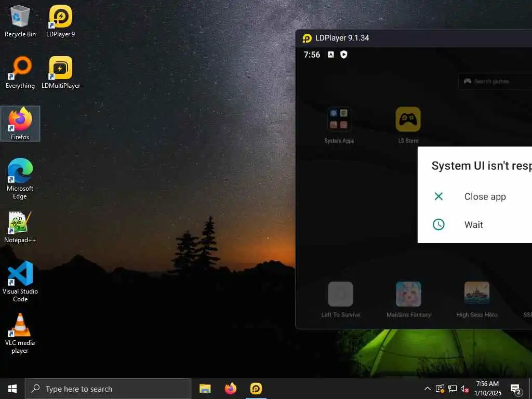Select the Everything search desktop icon
Screen dimensions: 532x399
[20, 73]
